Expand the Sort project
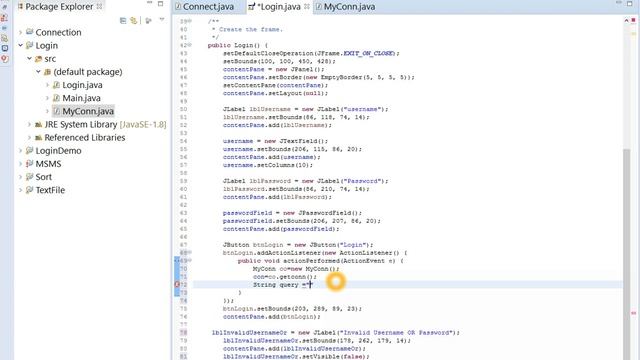The height and width of the screenshot is (360, 640). click(20, 177)
